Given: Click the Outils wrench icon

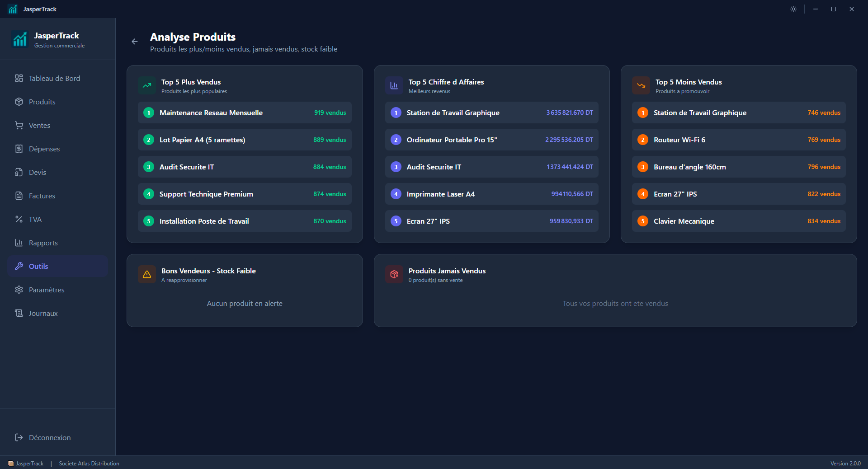Looking at the screenshot, I should pos(19,266).
